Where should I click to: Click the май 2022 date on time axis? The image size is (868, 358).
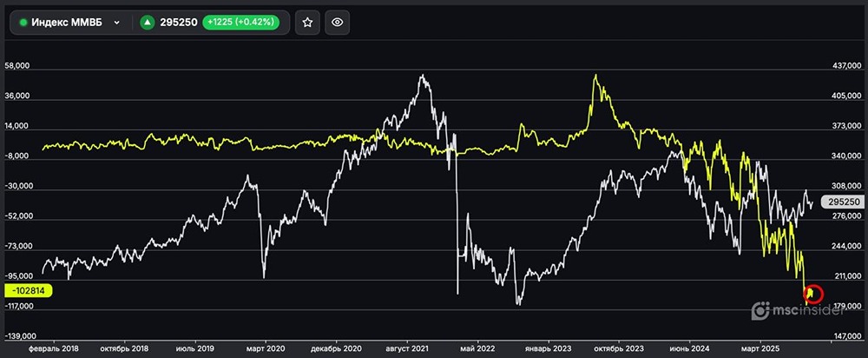click(477, 349)
